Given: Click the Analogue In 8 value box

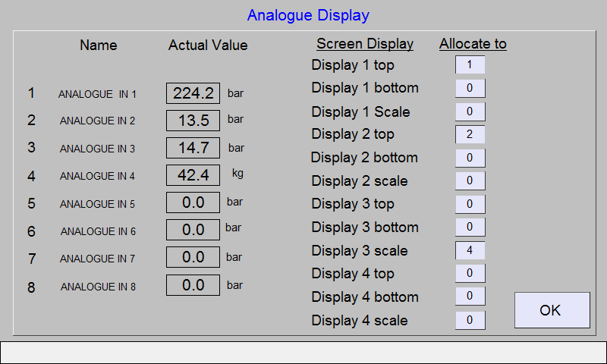Looking at the screenshot, I should [193, 285].
